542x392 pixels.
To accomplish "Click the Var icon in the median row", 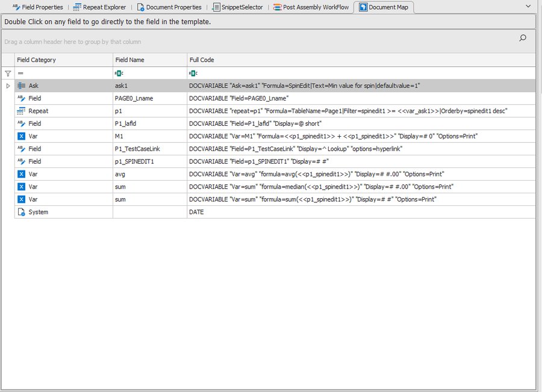I will tap(22, 187).
